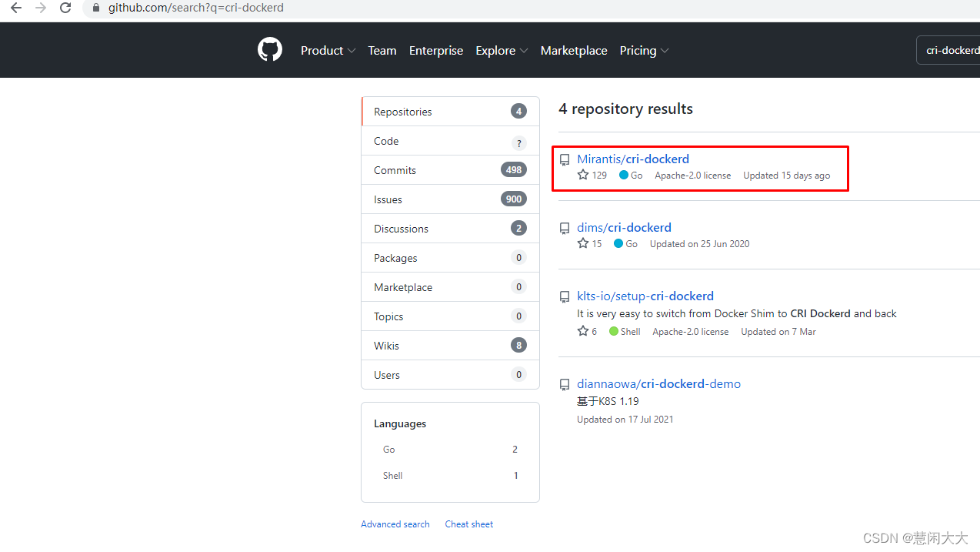
Task: Expand the Pricing dropdown in the header
Action: coord(644,50)
